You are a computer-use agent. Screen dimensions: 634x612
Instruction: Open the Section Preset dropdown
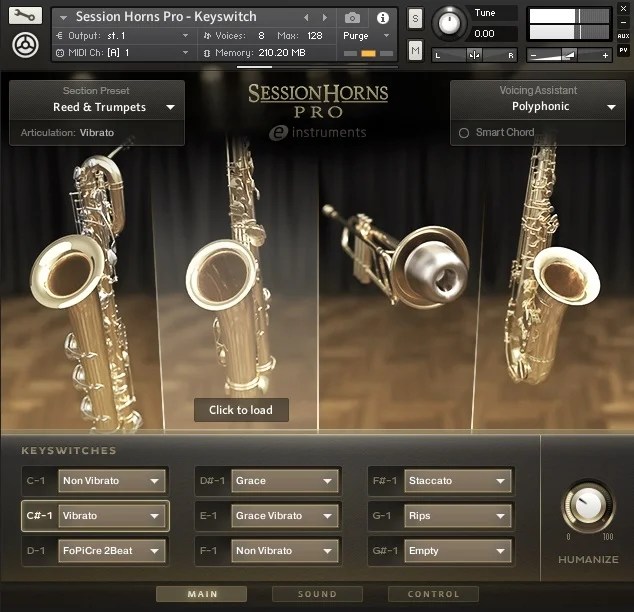coord(97,107)
